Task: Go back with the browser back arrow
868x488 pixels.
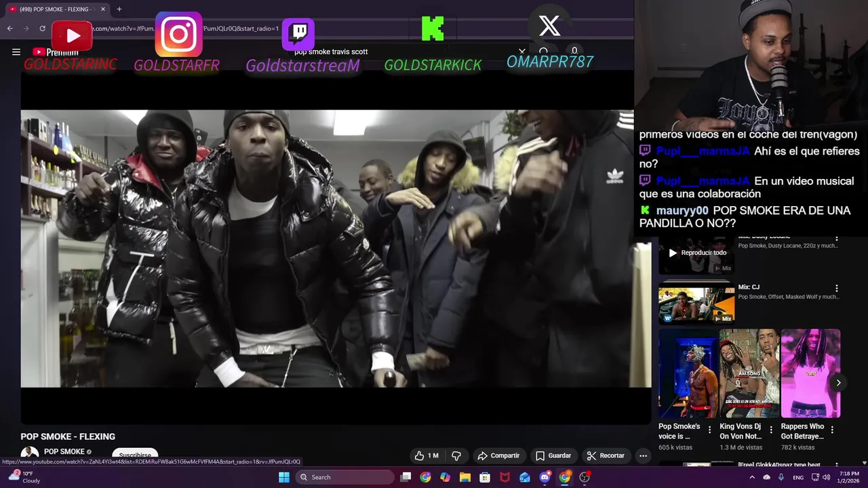Action: [x=9, y=28]
